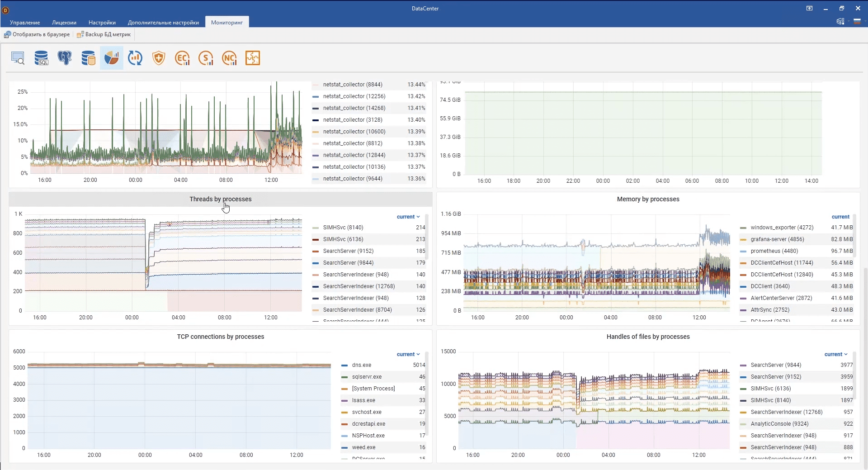Toggle netstat_collector (3128) legend series

tap(353, 120)
